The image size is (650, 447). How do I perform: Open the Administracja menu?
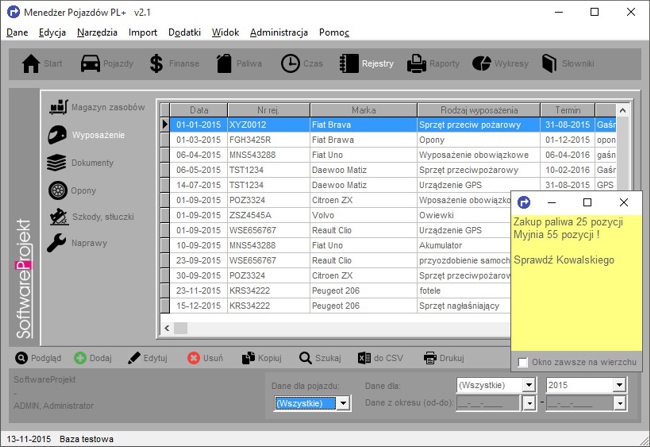click(279, 32)
